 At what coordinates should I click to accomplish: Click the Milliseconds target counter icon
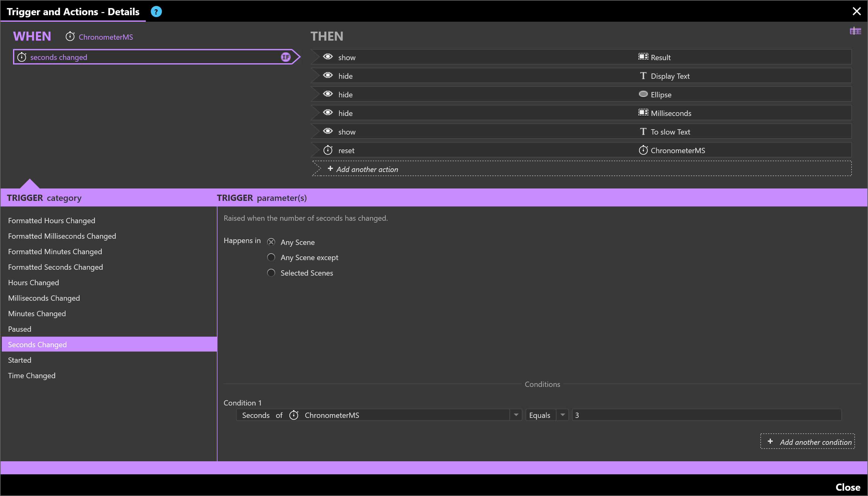coord(643,113)
